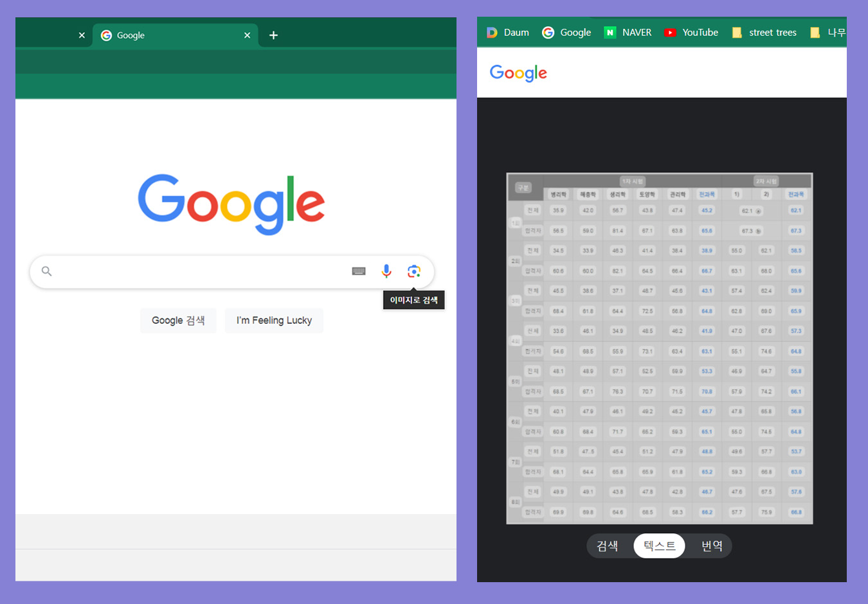Open the Daum bookmark
The height and width of the screenshot is (604, 868).
(508, 32)
